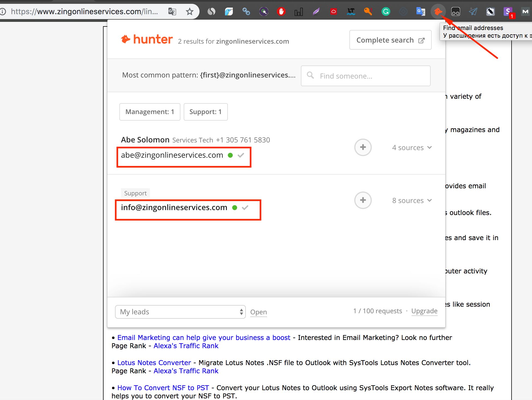Screen dimensions: 532x400
Task: Click the purple cursor-click extension icon
Action: pyautogui.click(x=264, y=11)
